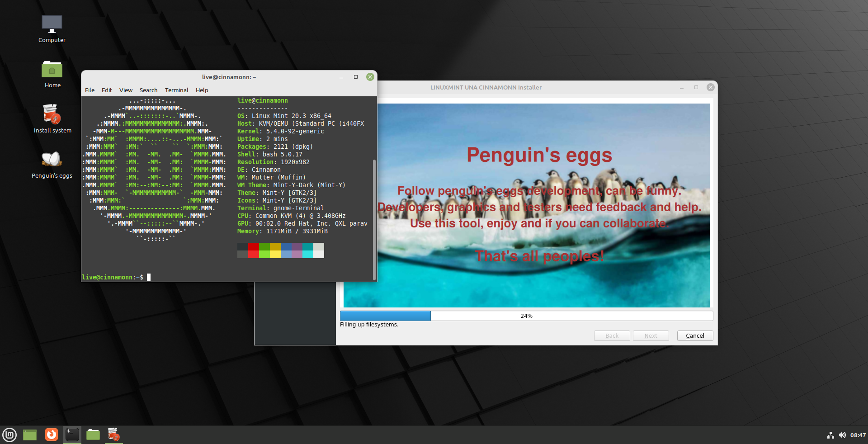868x444 pixels.
Task: Click the 24% installation progress bar
Action: coord(526,316)
